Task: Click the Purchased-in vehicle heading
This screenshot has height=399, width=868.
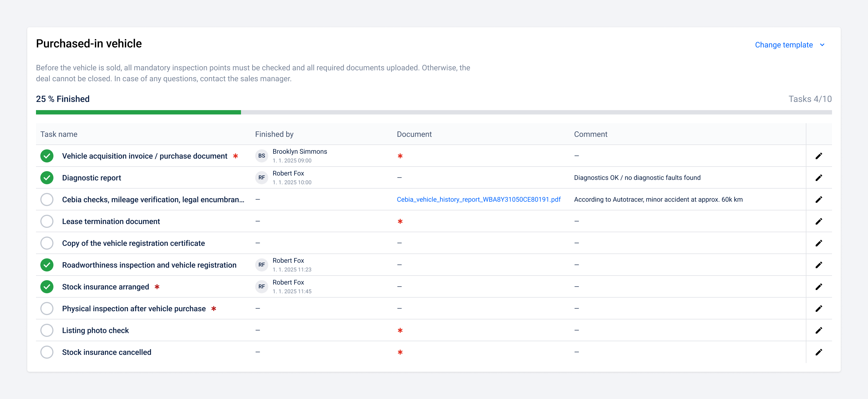Action: (x=89, y=44)
